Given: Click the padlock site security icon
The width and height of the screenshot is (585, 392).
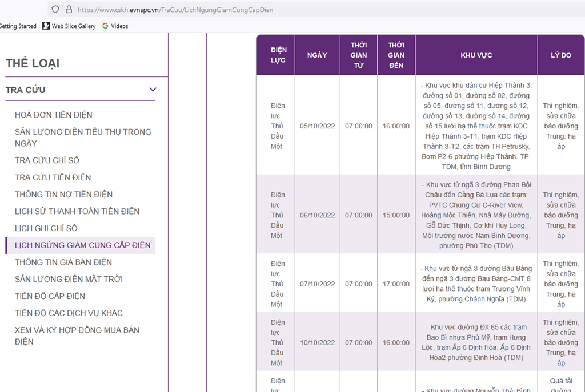Looking at the screenshot, I should point(69,9).
